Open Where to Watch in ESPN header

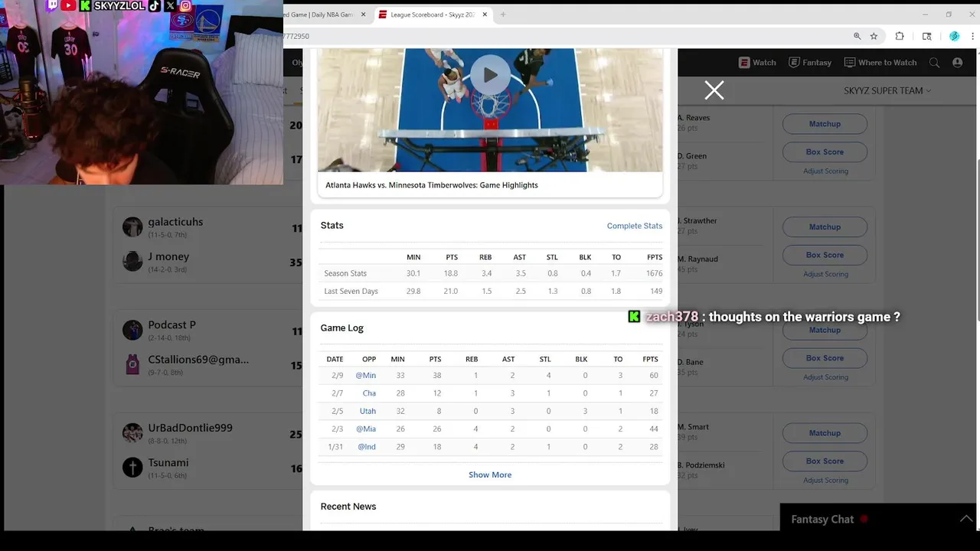880,63
